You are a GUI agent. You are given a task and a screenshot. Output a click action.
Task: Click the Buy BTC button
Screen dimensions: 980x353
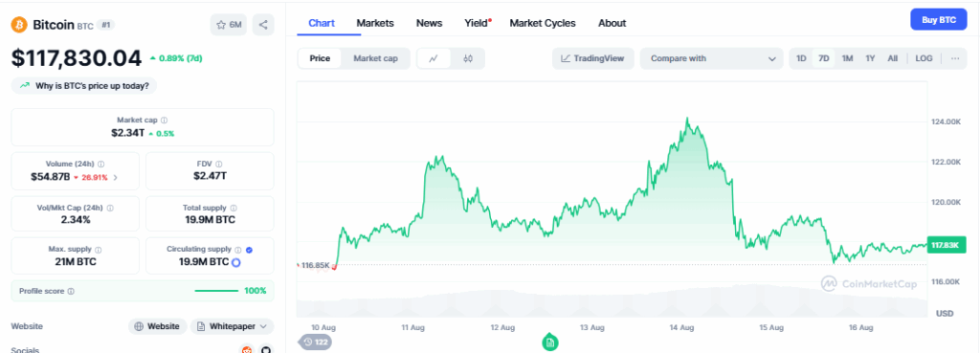939,20
